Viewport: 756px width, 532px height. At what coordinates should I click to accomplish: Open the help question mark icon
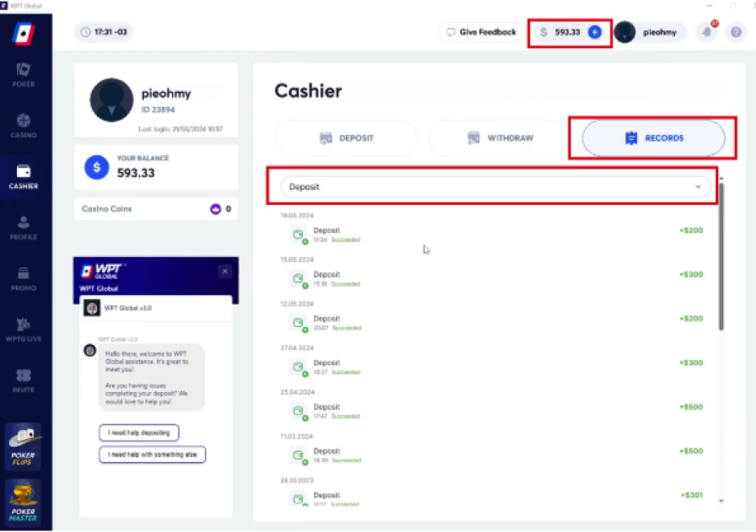click(x=736, y=32)
